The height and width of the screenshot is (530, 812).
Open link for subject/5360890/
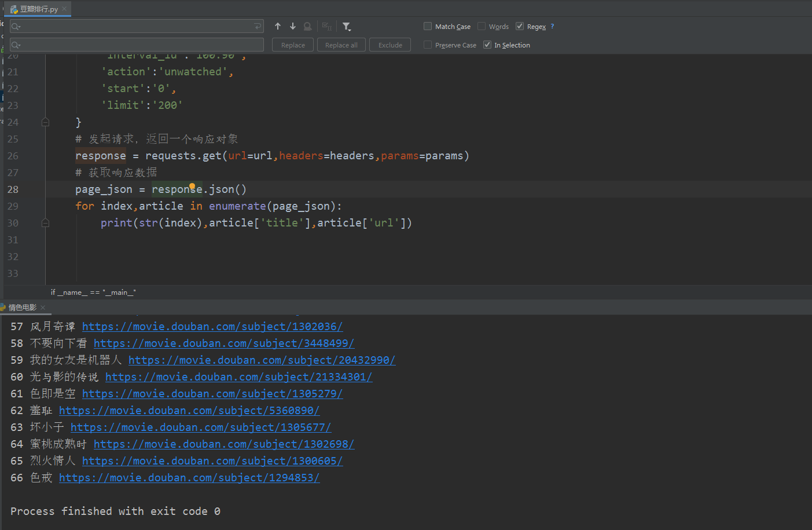(x=189, y=411)
